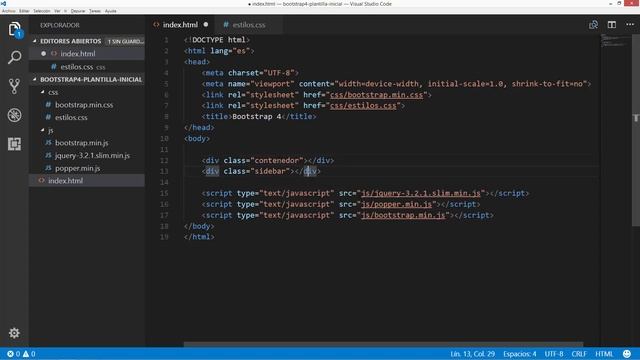Open the editor more actions menu
The image size is (640, 360).
coord(630,24)
